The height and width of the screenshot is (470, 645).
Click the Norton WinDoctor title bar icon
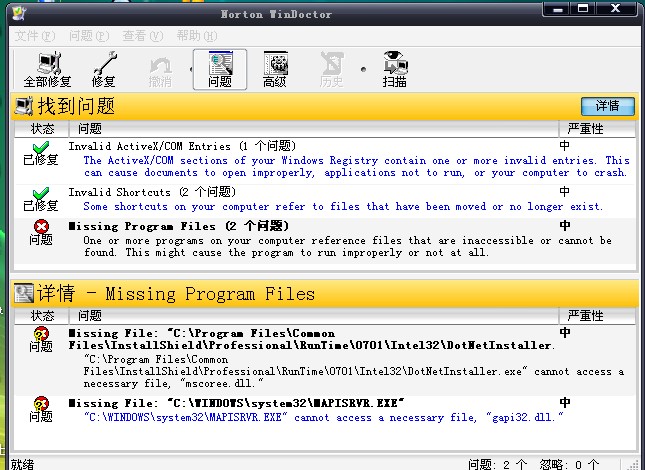(x=19, y=13)
